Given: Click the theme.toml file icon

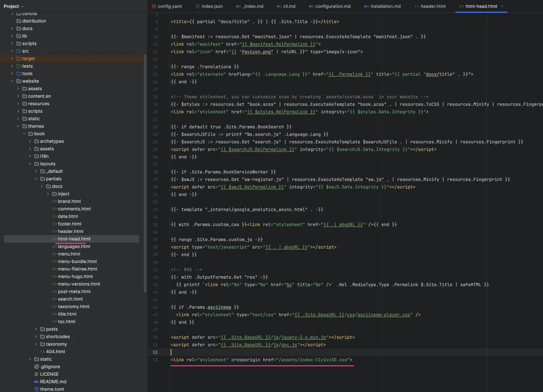Looking at the screenshot, I should [37, 389].
